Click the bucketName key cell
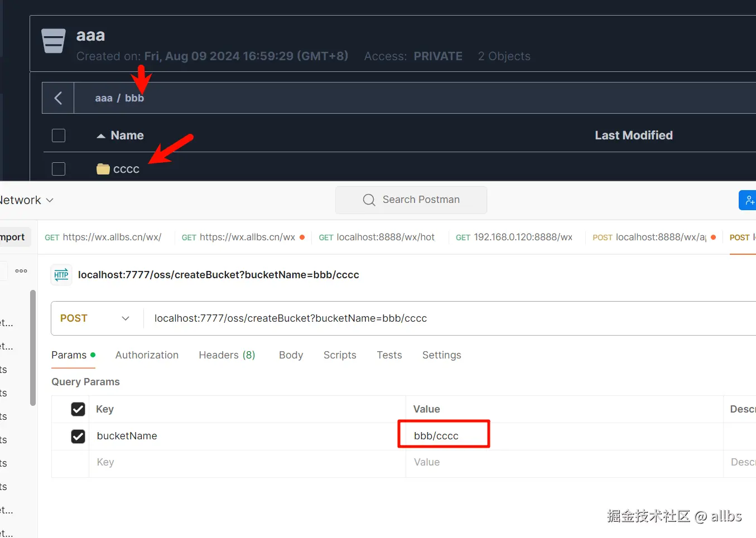Screen dimensions: 756x538 (x=247, y=436)
